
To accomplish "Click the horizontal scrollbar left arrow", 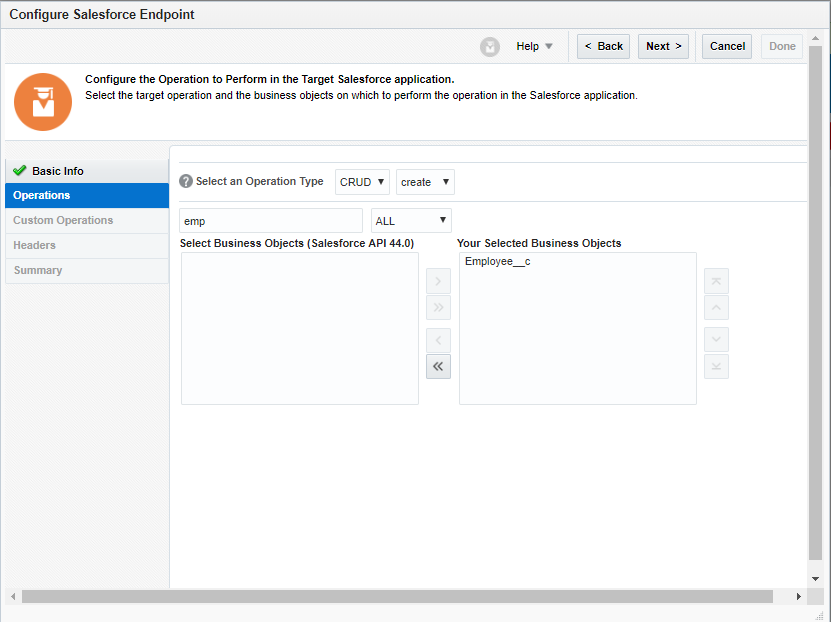I will (x=13, y=597).
